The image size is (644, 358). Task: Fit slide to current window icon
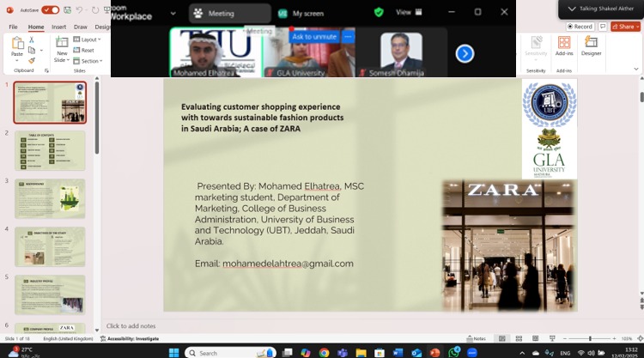[x=640, y=339]
